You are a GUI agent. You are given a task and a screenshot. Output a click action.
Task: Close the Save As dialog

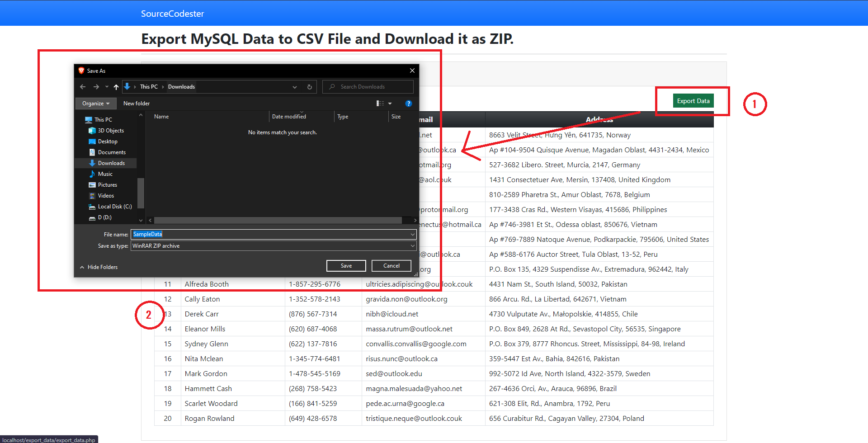click(x=412, y=71)
